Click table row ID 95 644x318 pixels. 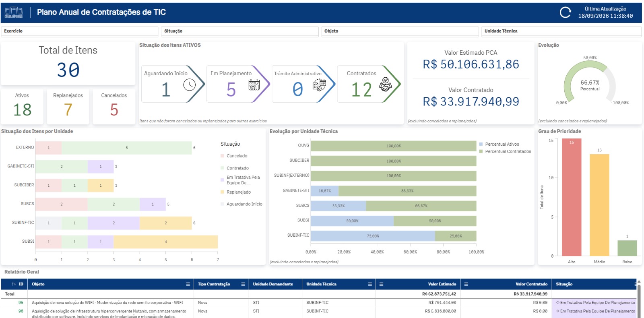point(318,303)
